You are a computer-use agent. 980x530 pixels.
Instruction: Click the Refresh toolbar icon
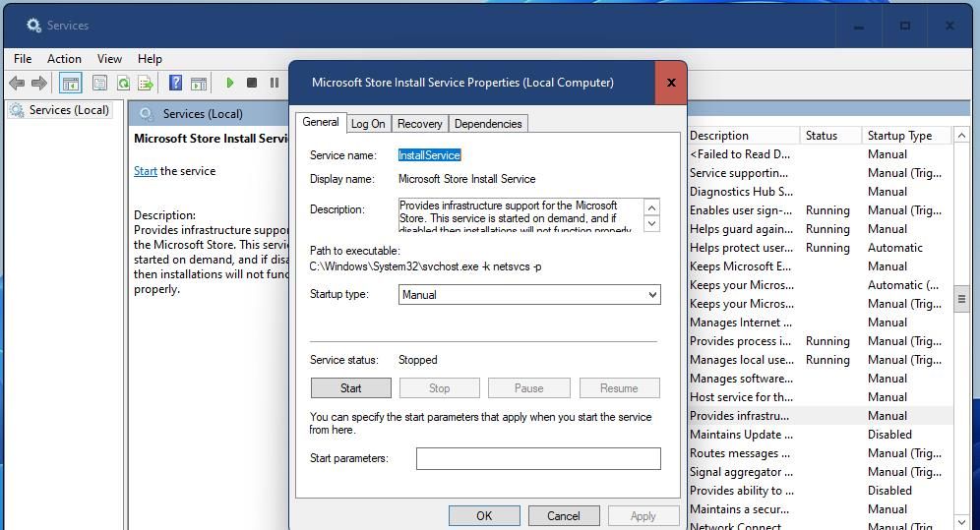123,83
